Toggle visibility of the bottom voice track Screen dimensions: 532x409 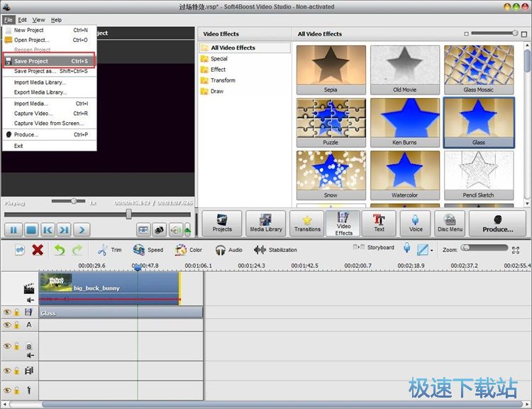pyautogui.click(x=7, y=391)
